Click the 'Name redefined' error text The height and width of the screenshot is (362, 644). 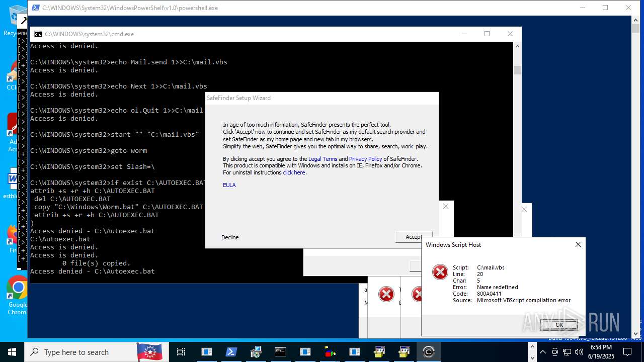tap(498, 287)
